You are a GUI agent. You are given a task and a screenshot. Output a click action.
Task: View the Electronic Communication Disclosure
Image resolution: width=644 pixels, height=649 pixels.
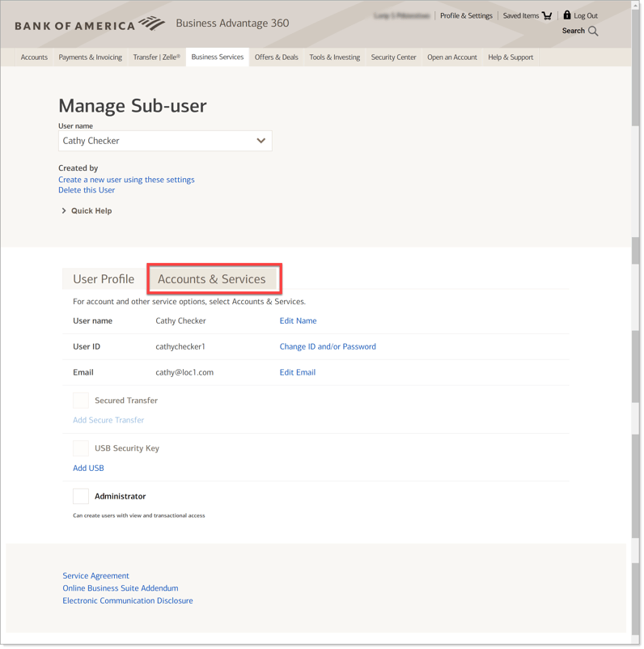pyautogui.click(x=127, y=600)
